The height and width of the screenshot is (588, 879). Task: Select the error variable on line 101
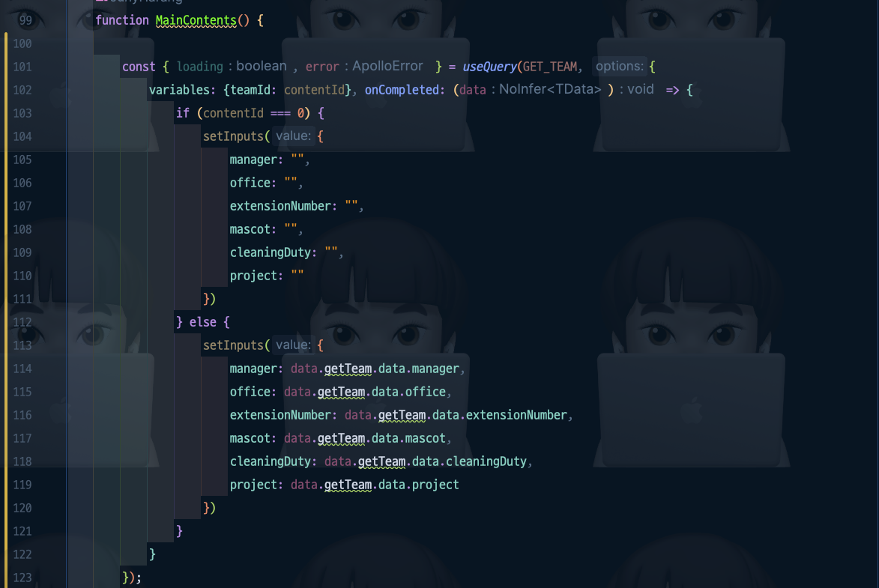tap(321, 67)
